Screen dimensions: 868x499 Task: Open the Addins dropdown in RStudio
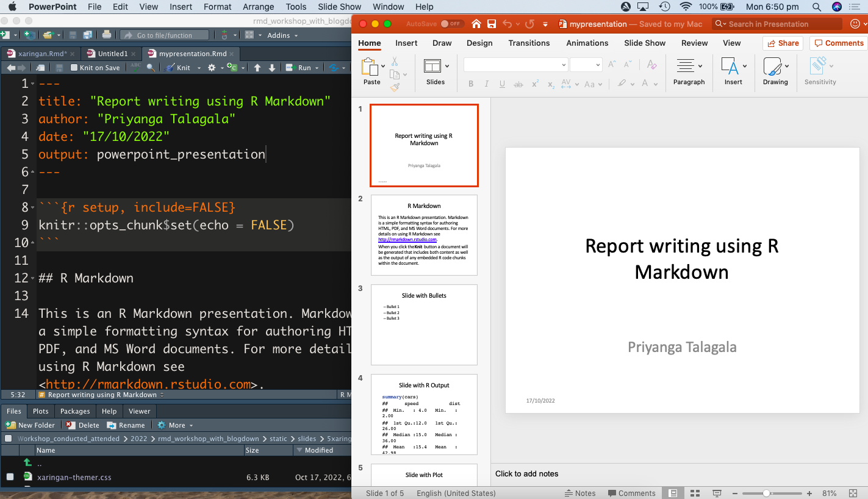(x=282, y=35)
